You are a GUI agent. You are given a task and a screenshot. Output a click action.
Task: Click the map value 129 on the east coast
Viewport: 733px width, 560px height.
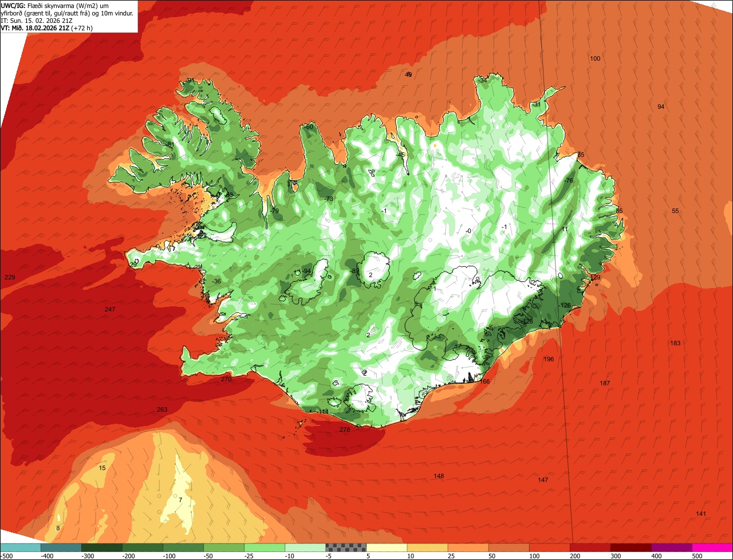click(x=596, y=277)
